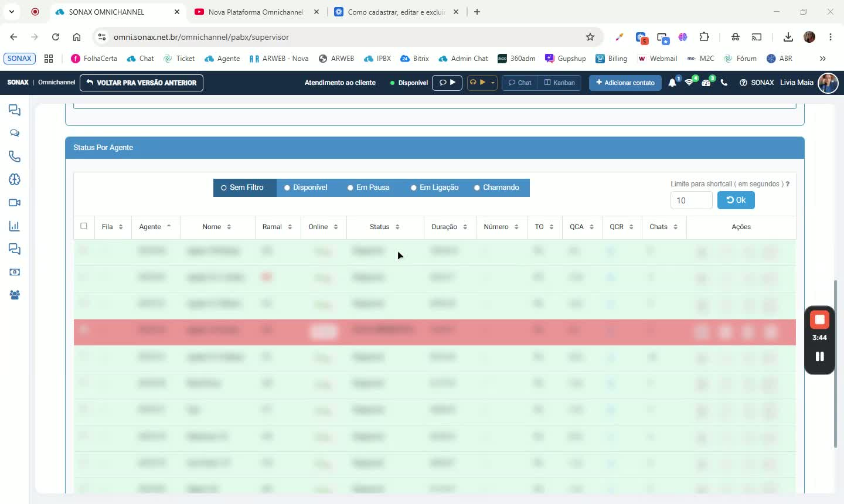Screen dimensions: 844x504
Task: Open the users group icon in sidebar
Action: (x=15, y=295)
